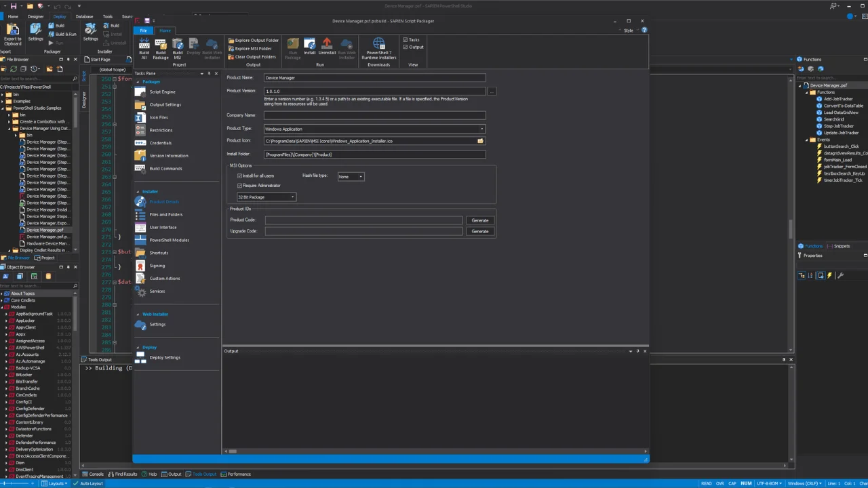This screenshot has height=488, width=868.
Task: Click Build MSI icon in ribbon
Action: (x=177, y=49)
